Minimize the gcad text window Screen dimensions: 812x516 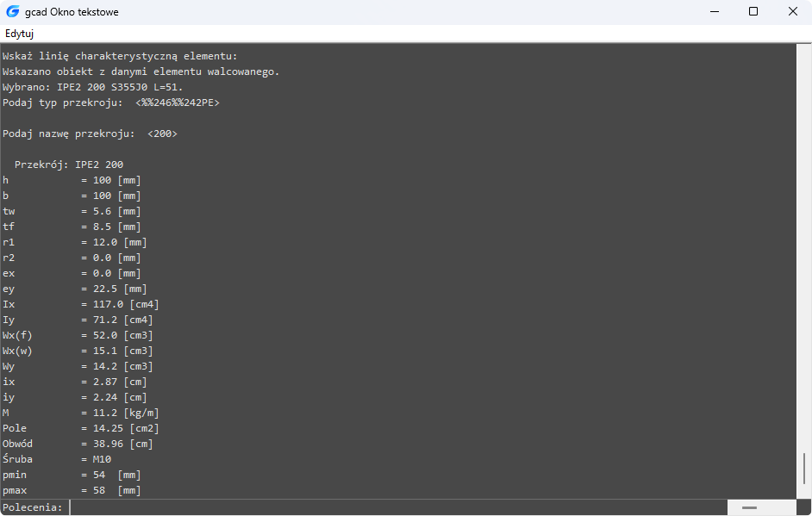[715, 11]
